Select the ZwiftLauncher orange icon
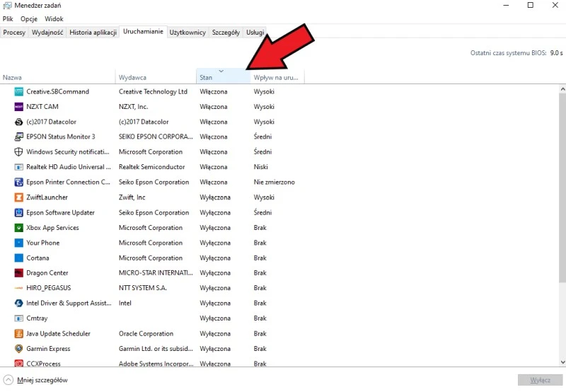 point(19,197)
